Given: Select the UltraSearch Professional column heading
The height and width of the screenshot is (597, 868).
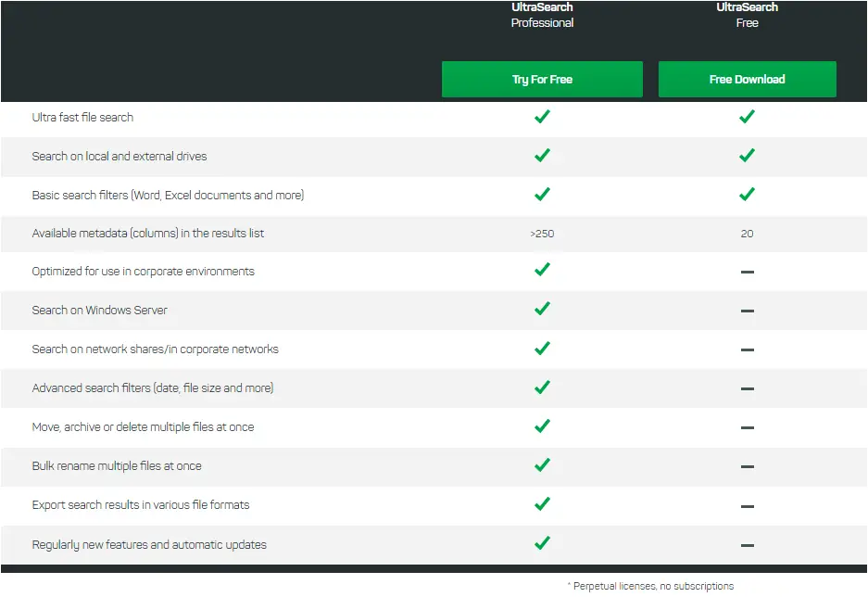Looking at the screenshot, I should pyautogui.click(x=542, y=15).
